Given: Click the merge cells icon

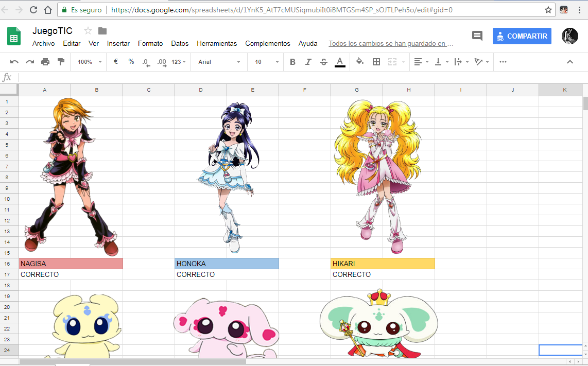Looking at the screenshot, I should [392, 62].
